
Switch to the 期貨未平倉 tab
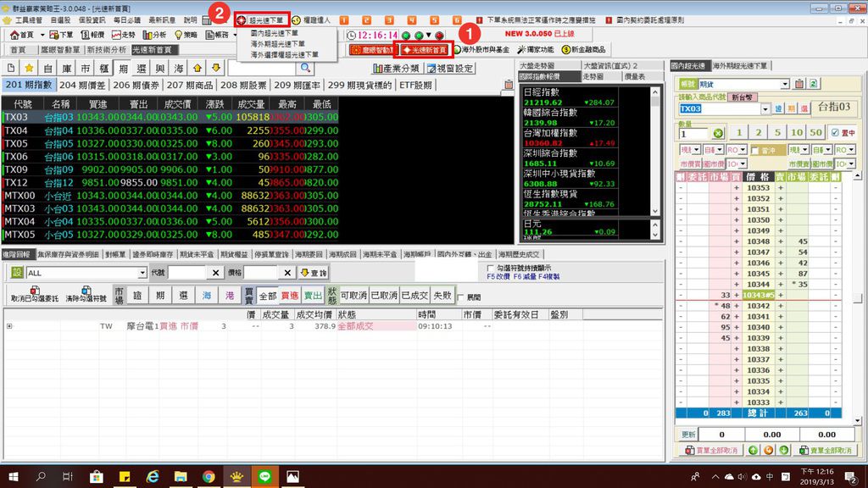pos(197,254)
